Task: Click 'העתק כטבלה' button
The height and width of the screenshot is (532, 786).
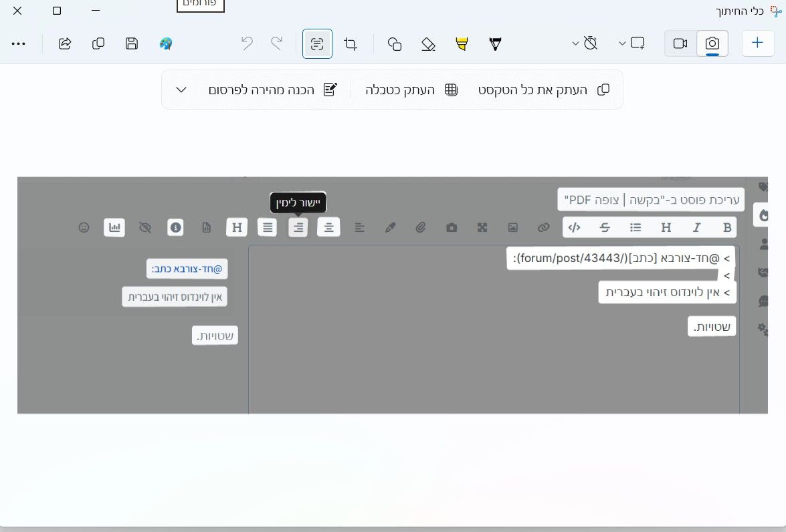Action: (411, 90)
